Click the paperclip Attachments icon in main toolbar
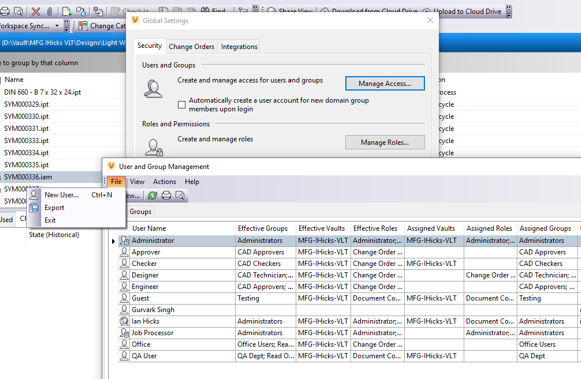Viewport: 581px width, 379px height. click(50, 11)
